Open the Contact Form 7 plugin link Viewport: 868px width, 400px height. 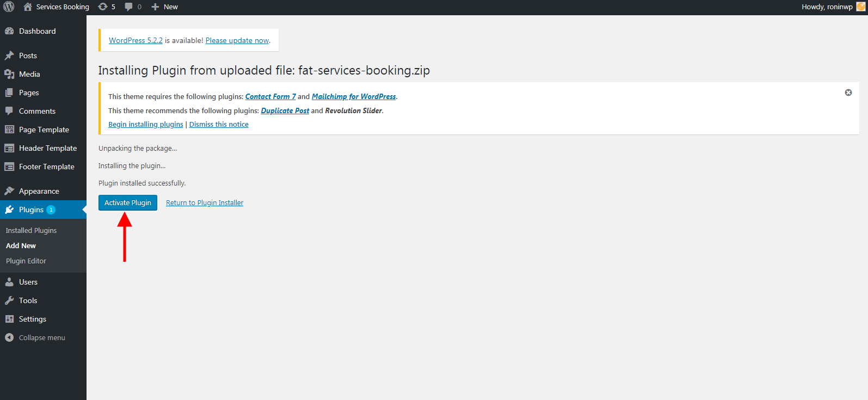click(270, 96)
